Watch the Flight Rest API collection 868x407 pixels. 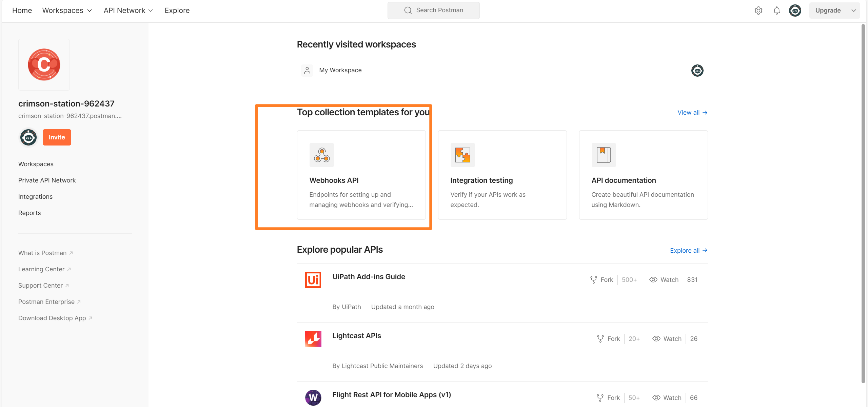point(667,398)
